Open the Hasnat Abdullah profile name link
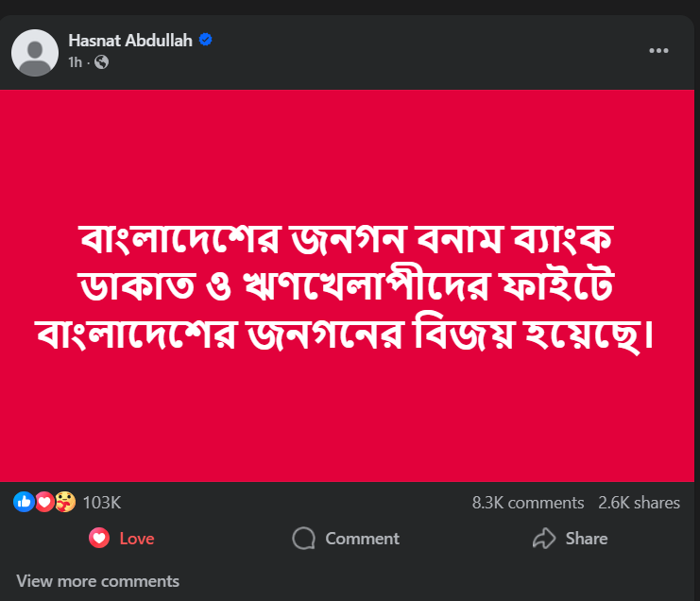This screenshot has width=700, height=601. 130,41
